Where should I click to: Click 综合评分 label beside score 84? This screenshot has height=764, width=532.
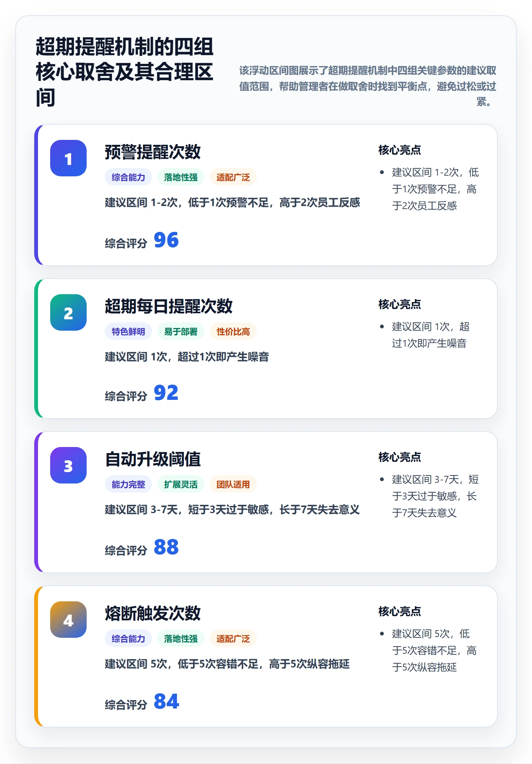pyautogui.click(x=126, y=705)
